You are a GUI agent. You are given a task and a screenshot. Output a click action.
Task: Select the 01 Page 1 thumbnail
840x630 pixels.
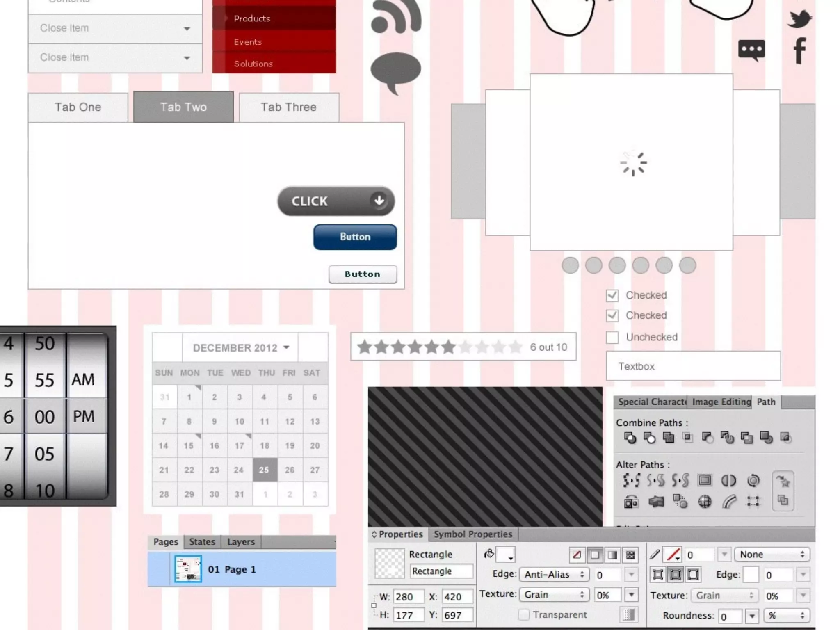tap(188, 569)
